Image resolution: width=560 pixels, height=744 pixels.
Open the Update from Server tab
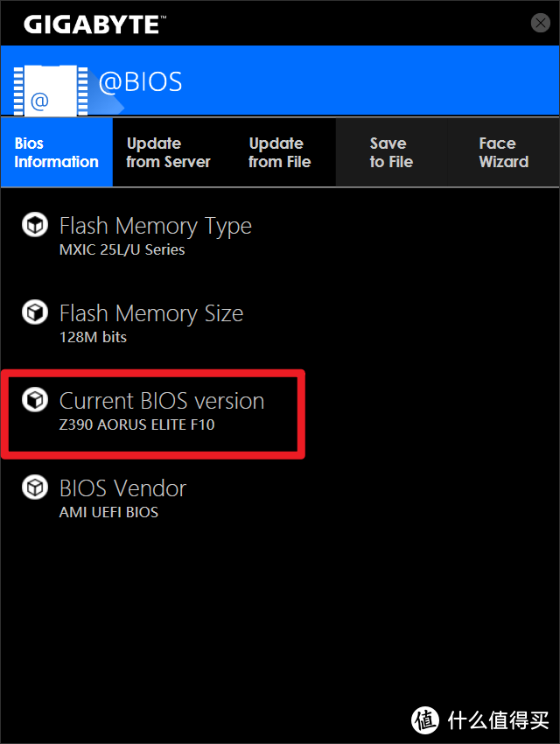click(168, 152)
